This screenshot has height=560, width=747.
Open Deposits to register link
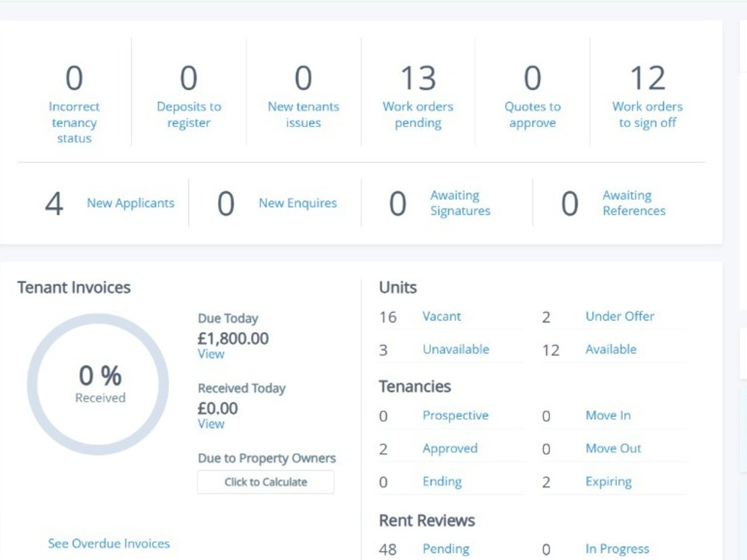(189, 114)
